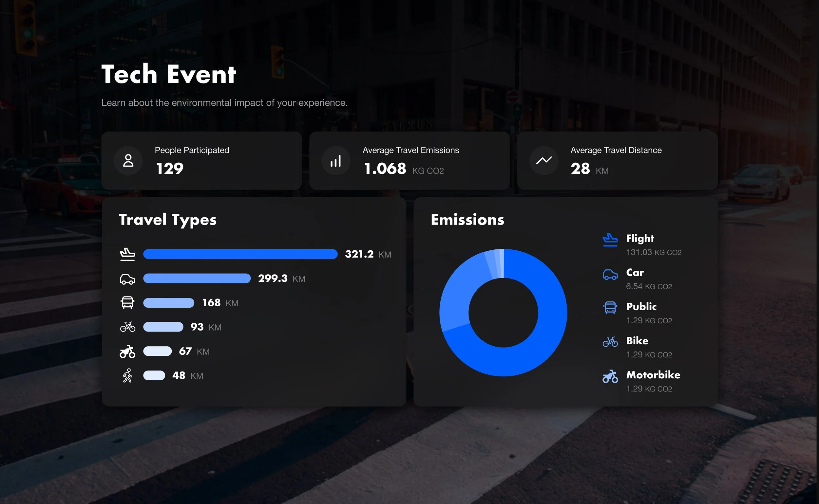This screenshot has height=504, width=819.
Task: Click the Bike legend entry label
Action: 637,341
